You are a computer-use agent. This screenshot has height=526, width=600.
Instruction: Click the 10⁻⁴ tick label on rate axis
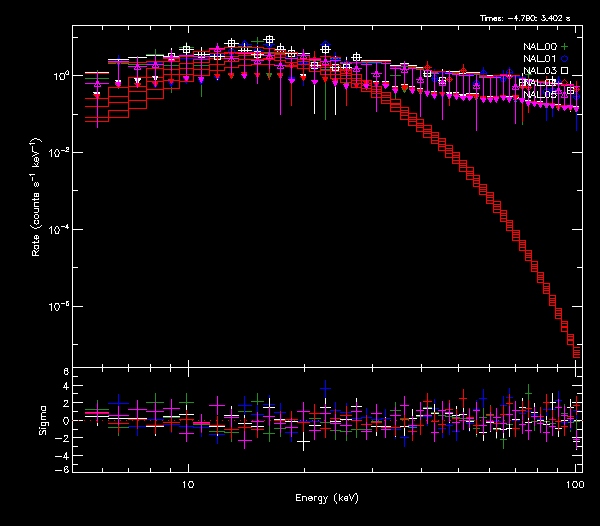(59, 229)
